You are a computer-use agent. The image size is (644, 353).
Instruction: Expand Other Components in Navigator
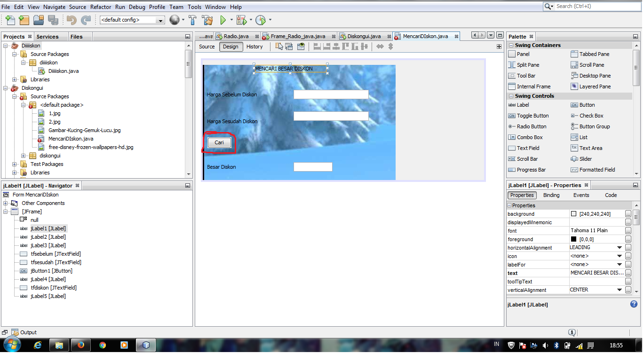tap(6, 203)
